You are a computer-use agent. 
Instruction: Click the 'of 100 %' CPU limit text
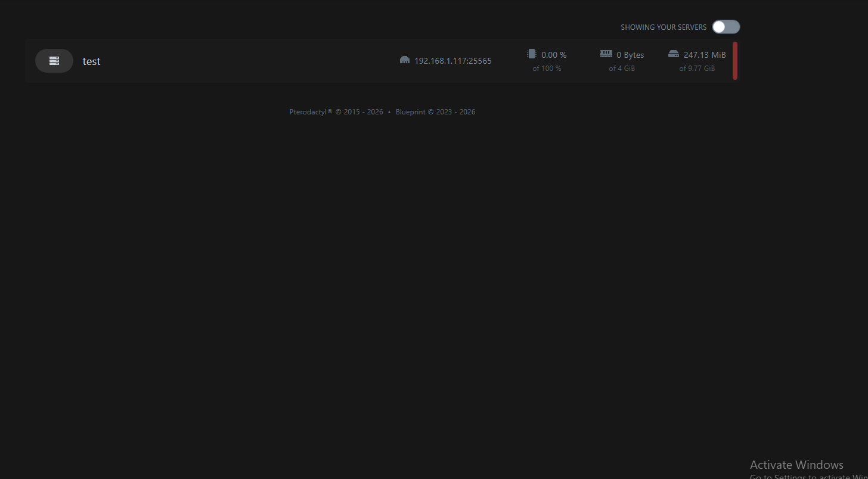[547, 69]
